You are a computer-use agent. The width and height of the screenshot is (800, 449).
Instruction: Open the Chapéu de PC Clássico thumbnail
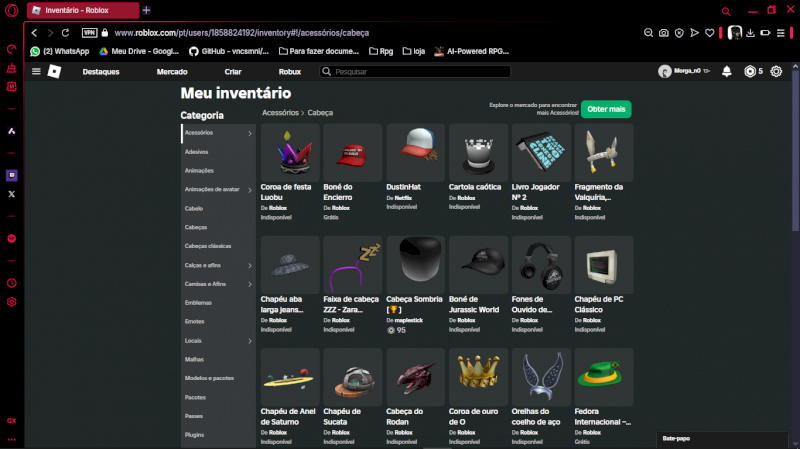tap(604, 264)
